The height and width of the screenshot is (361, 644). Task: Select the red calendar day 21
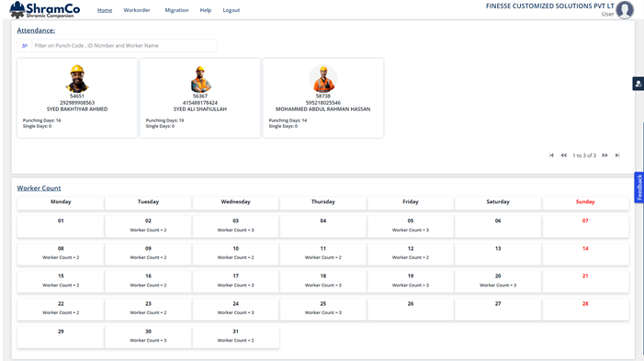(x=585, y=281)
